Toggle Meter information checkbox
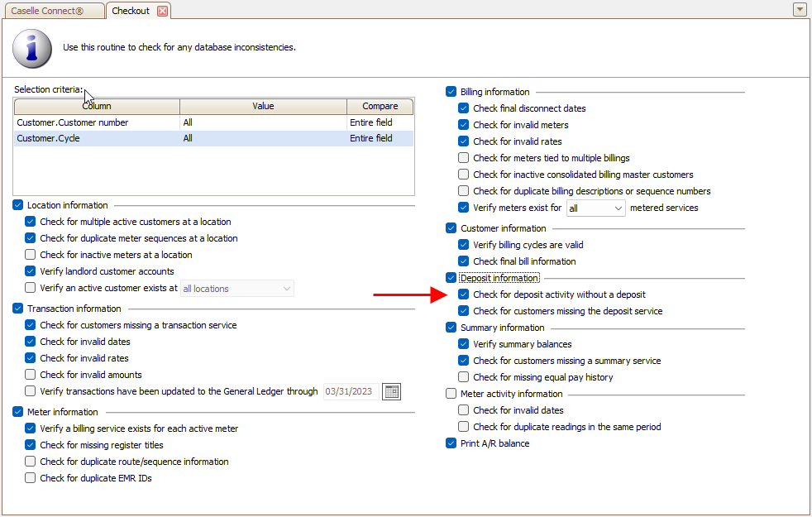 click(18, 412)
